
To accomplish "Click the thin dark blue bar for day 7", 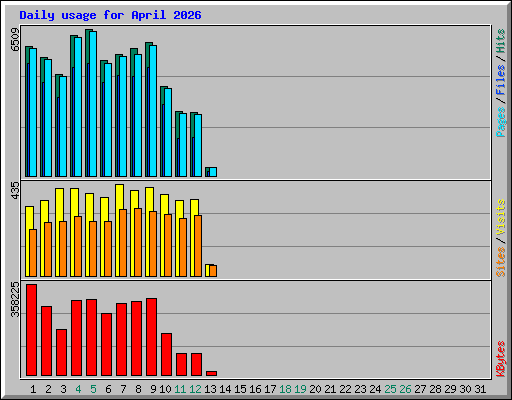I will pyautogui.click(x=118, y=126).
